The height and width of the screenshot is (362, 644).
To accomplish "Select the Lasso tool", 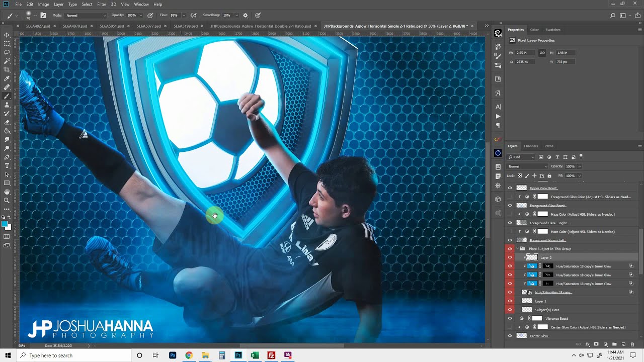I will 7,52.
